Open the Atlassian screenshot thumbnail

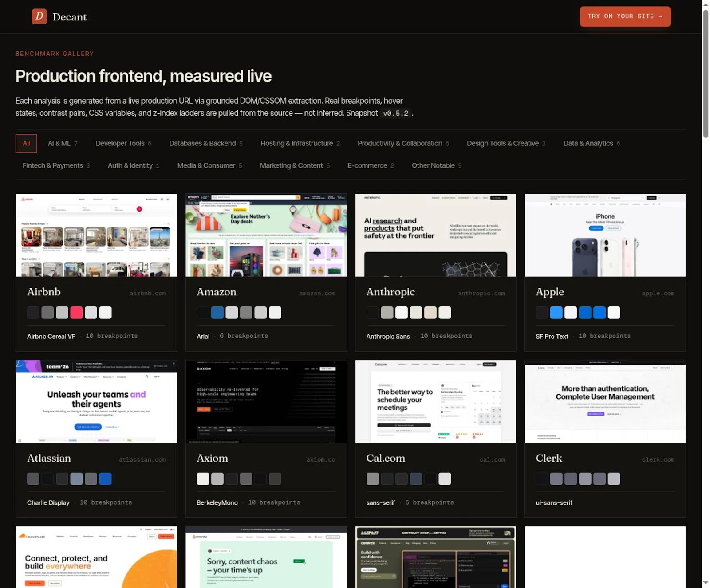[x=96, y=401]
